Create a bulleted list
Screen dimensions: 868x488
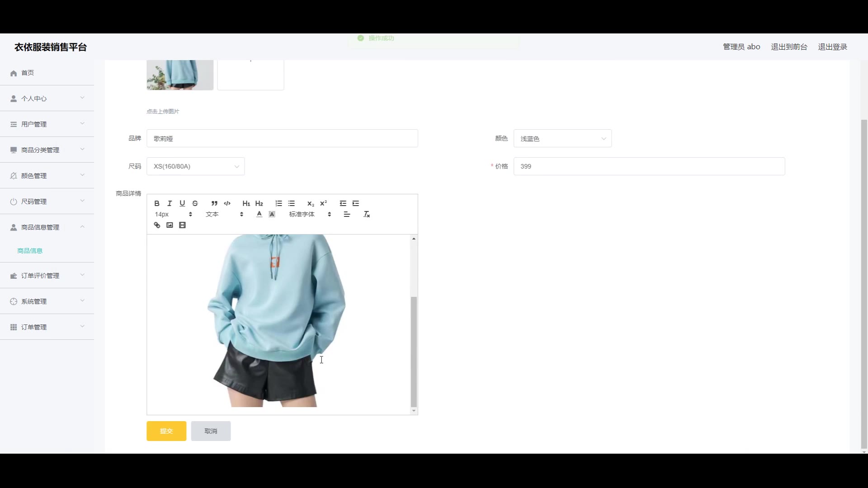click(x=291, y=203)
